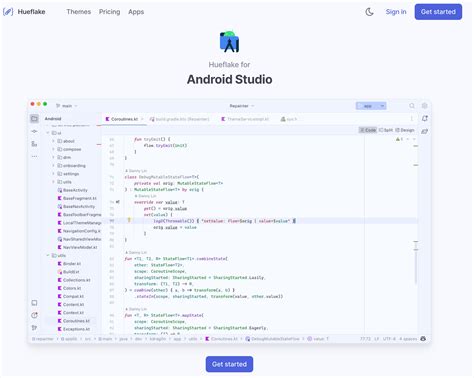
Task: Select Colors.kt in the project tree
Action: [69, 288]
